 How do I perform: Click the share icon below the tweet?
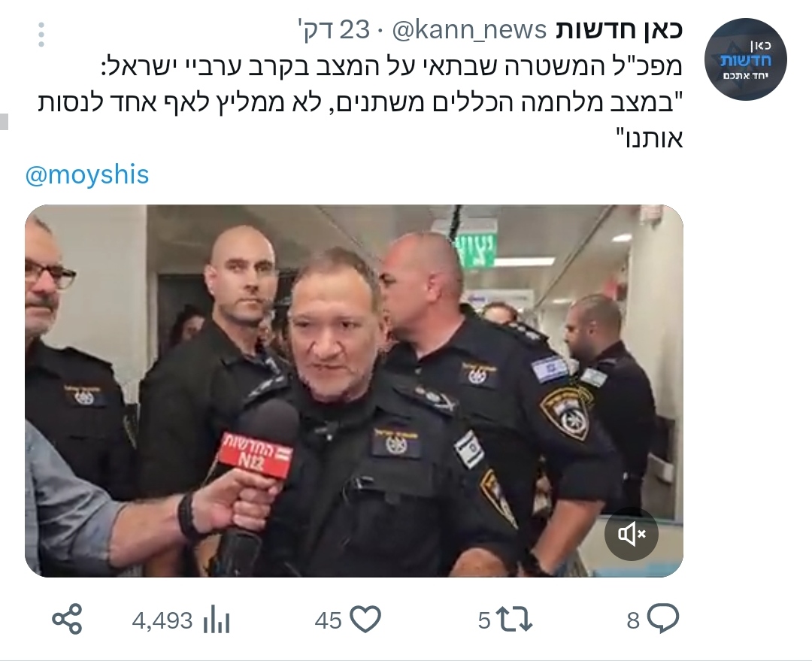67,619
